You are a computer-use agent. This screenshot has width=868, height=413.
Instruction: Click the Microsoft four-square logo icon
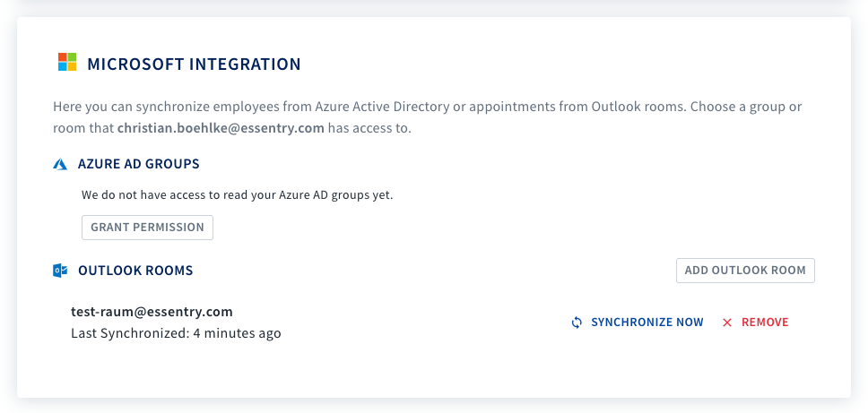(x=67, y=62)
